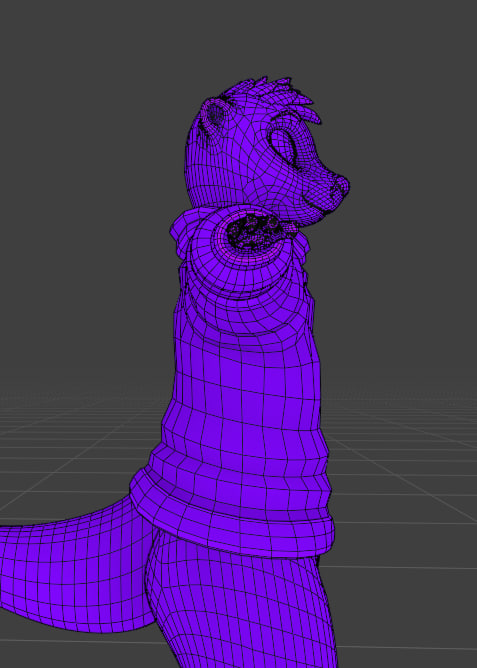The height and width of the screenshot is (668, 477).
Task: Click the character's snout nose tip
Action: 341,186
